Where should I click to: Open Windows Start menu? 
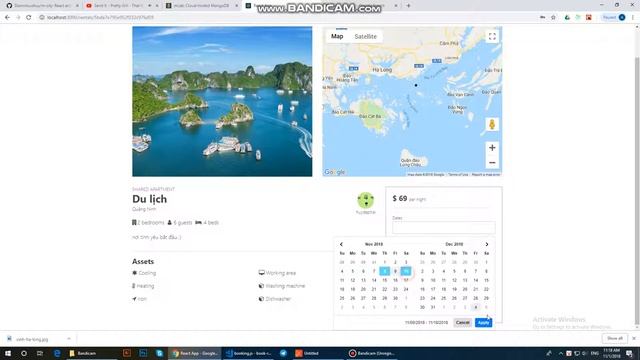point(8,353)
